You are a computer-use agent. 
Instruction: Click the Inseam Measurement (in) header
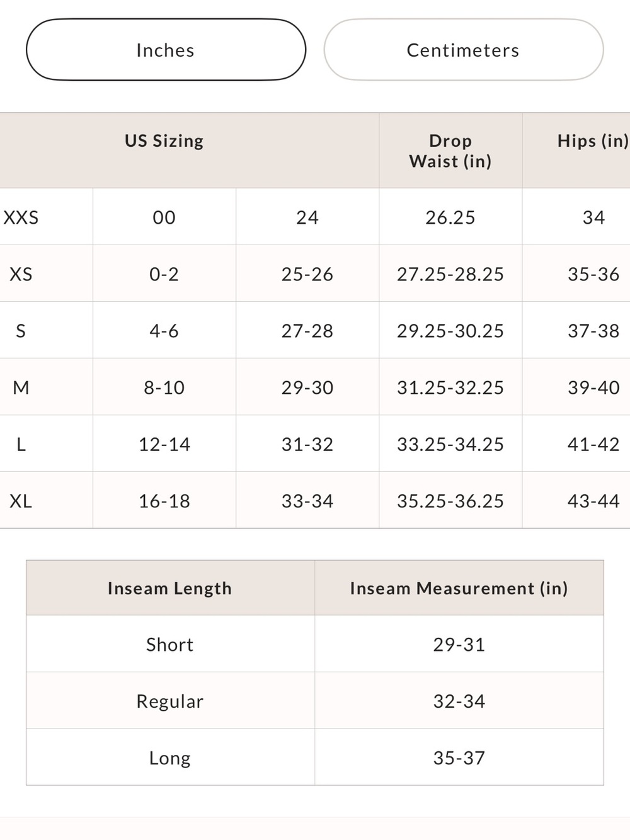pos(459,588)
